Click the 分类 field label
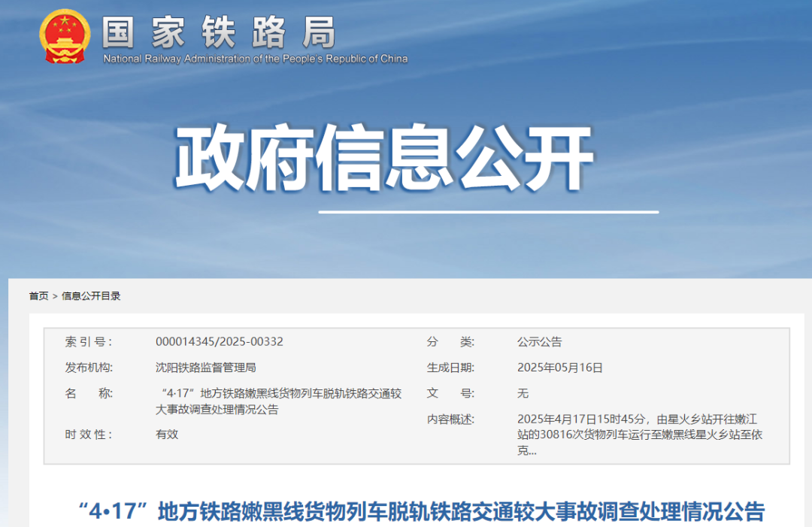812x527 pixels. (450, 341)
